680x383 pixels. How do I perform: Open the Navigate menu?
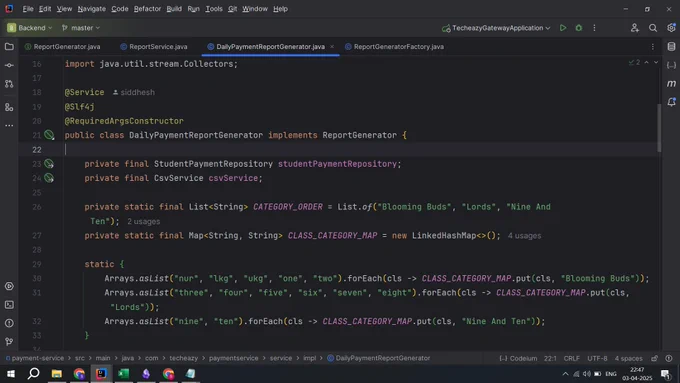pyautogui.click(x=92, y=9)
